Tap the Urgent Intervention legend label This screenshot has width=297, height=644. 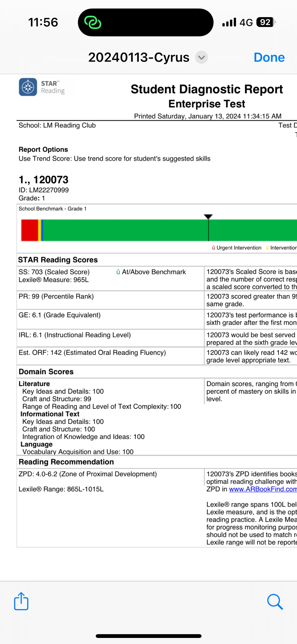pos(239,248)
